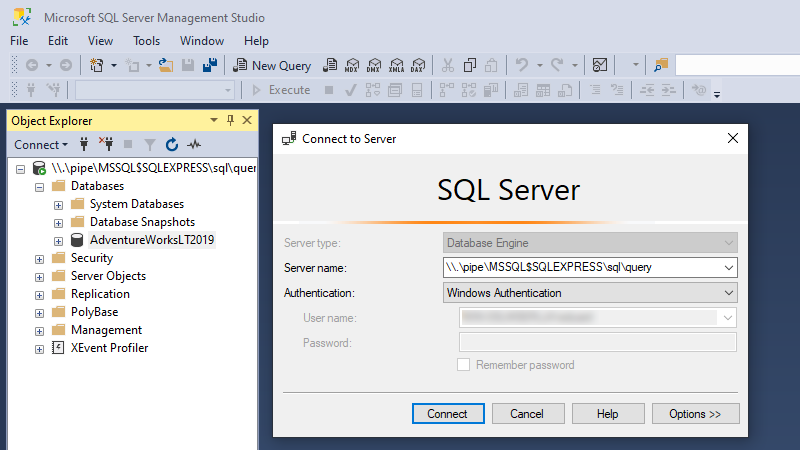
Task: Expand the Security folder node
Action: pos(40,258)
